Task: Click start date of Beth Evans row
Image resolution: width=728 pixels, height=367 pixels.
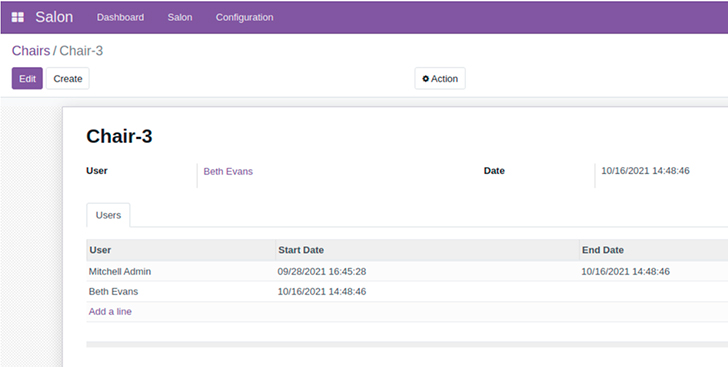Action: [322, 292]
